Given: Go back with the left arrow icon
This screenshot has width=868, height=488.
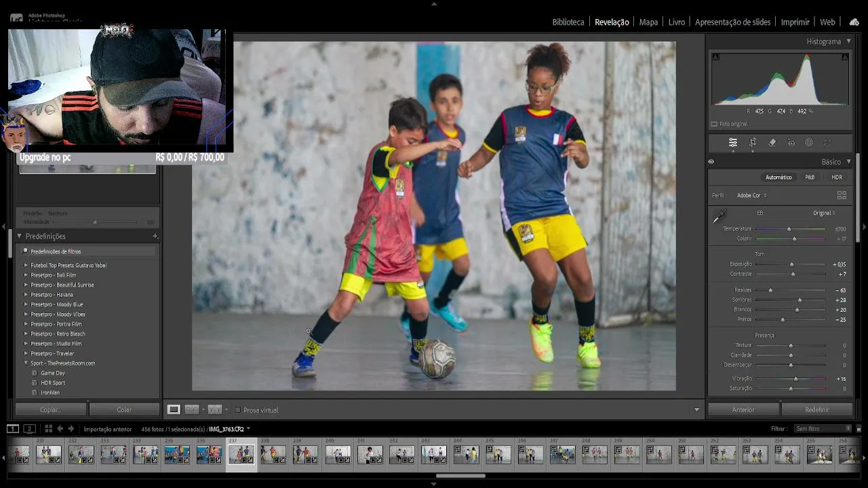Looking at the screenshot, I should tap(60, 428).
